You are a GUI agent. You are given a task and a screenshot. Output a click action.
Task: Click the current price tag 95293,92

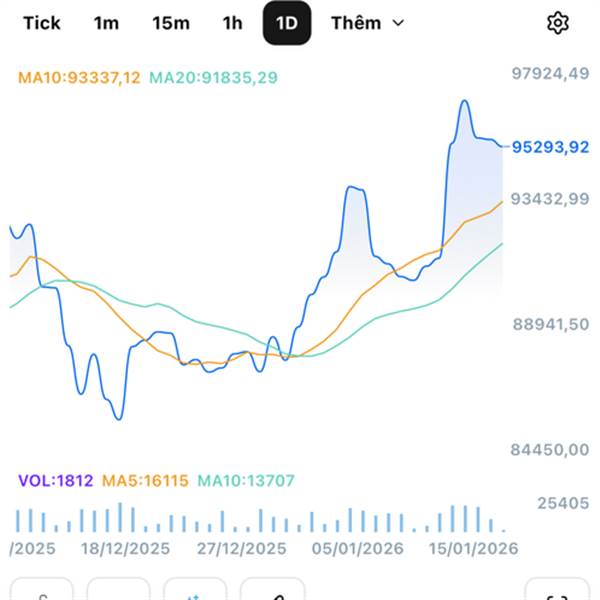pyautogui.click(x=550, y=147)
